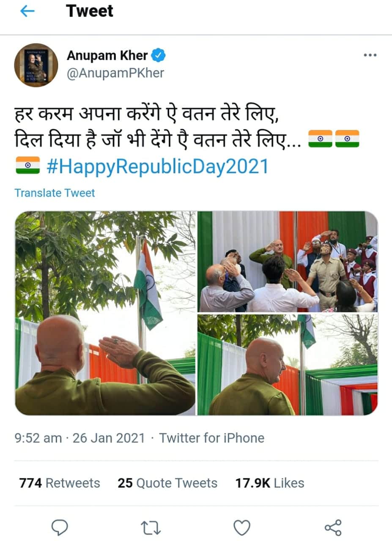Open the @AnupamPKher handle
The height and width of the screenshot is (541, 392).
pyautogui.click(x=115, y=74)
